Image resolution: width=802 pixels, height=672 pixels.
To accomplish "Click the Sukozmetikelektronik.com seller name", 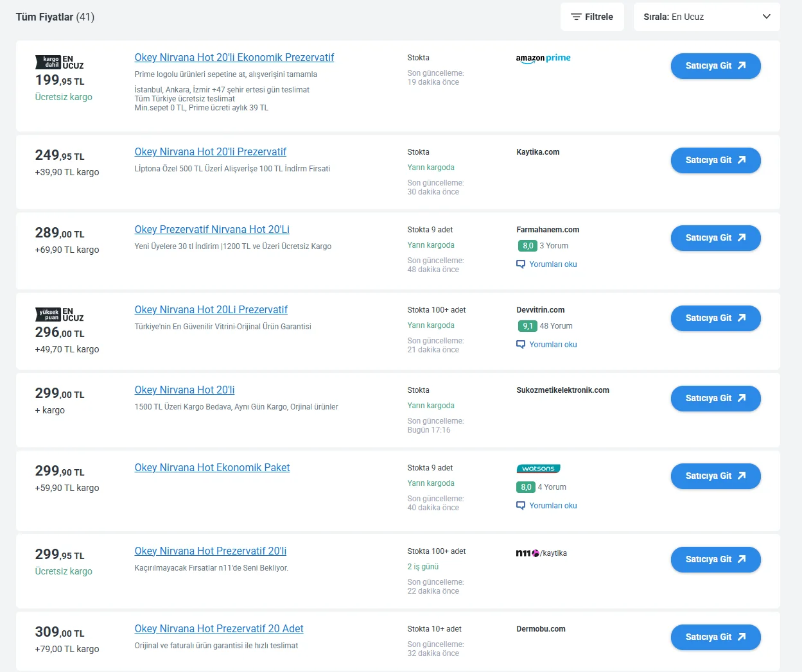I will click(562, 390).
